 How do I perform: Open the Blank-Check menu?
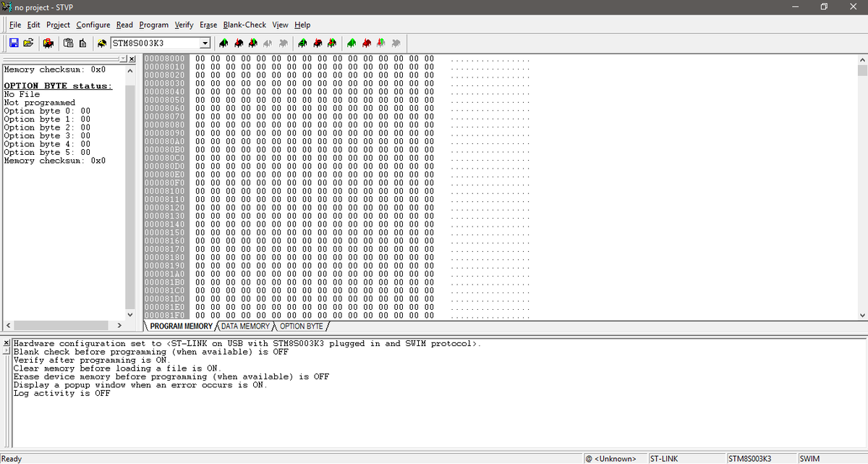tap(244, 25)
